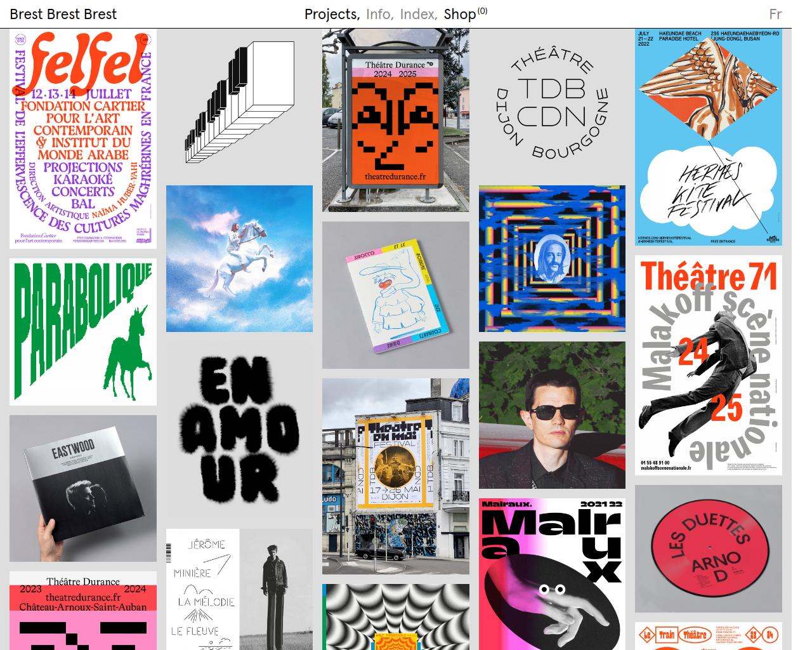Open the Hermès Kite Festival poster

pyautogui.click(x=709, y=137)
